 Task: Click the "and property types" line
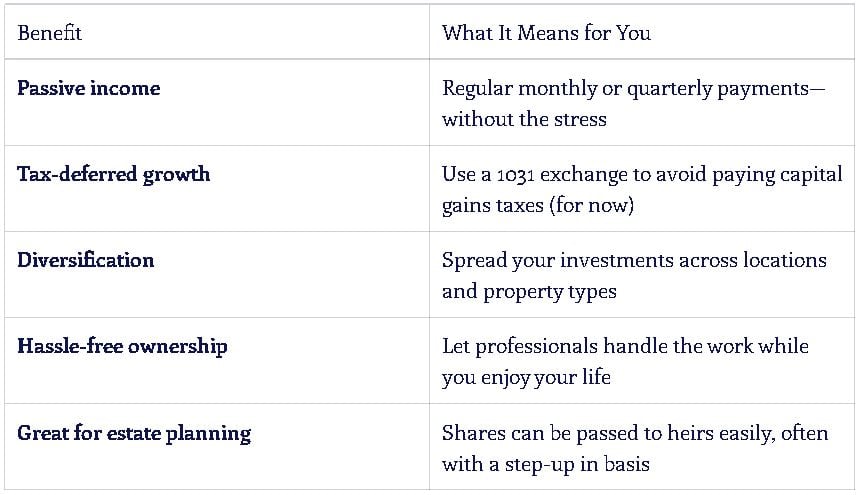click(529, 292)
